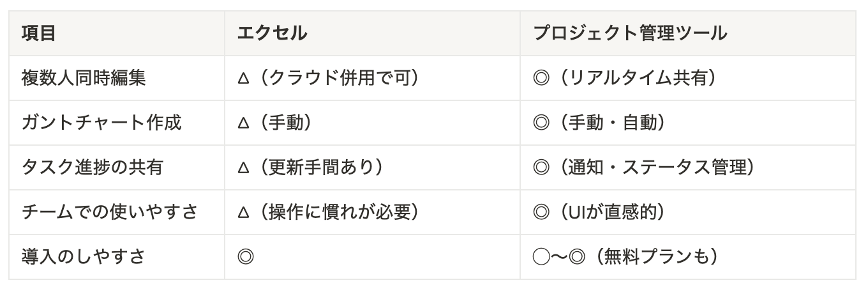The width and height of the screenshot is (868, 294).
Task: Select the 導入のしやすさ row label
Action: point(117,257)
